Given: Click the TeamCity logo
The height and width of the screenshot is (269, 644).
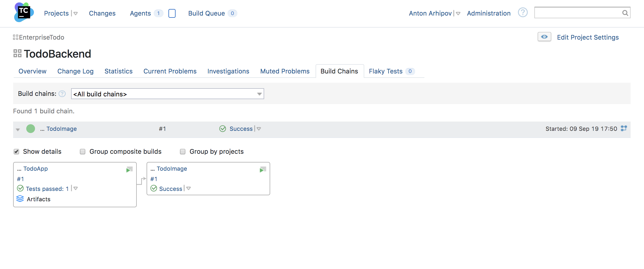Looking at the screenshot, I should coord(24,12).
